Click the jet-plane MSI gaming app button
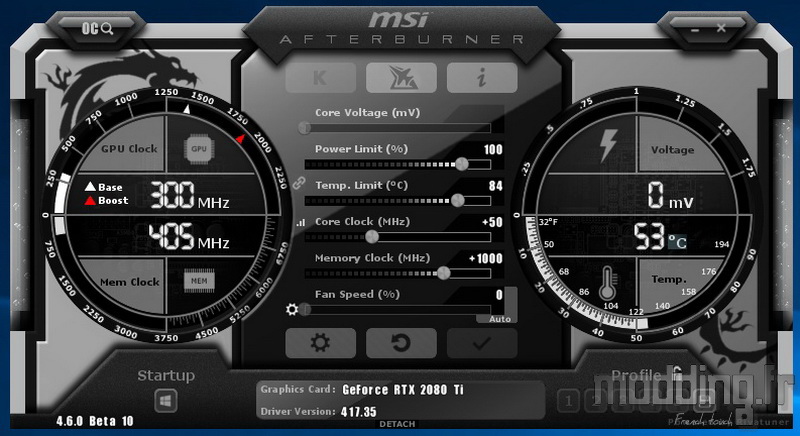Viewport: 800px width, 436px height. point(401,78)
